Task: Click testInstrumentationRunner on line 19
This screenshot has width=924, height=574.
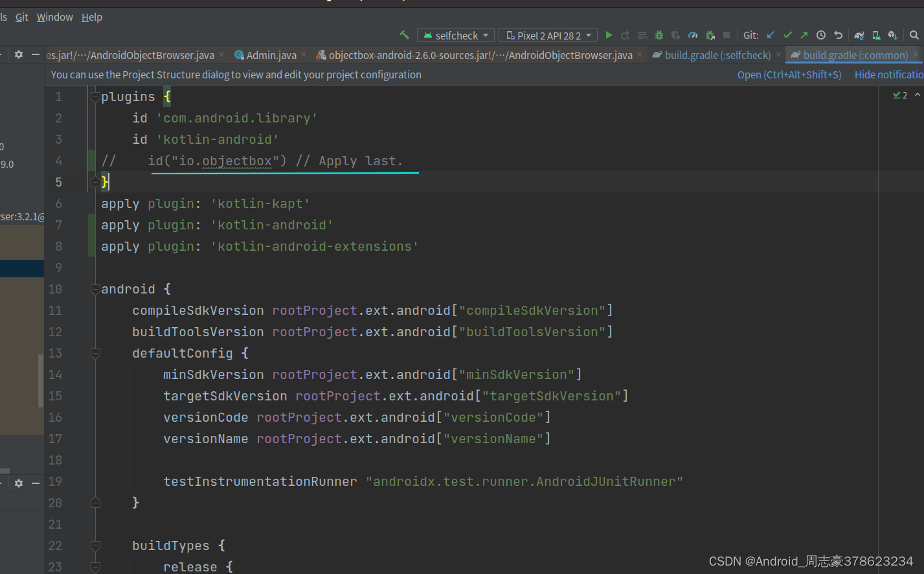Action: click(x=260, y=481)
